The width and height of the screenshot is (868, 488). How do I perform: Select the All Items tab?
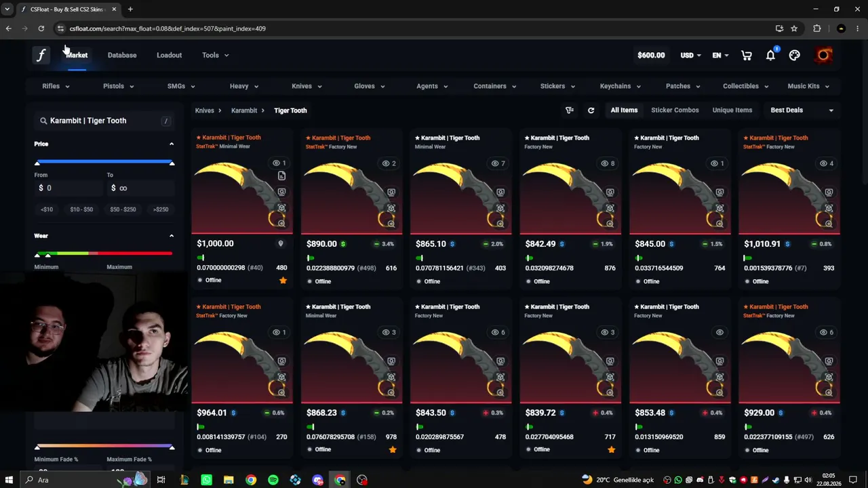624,110
